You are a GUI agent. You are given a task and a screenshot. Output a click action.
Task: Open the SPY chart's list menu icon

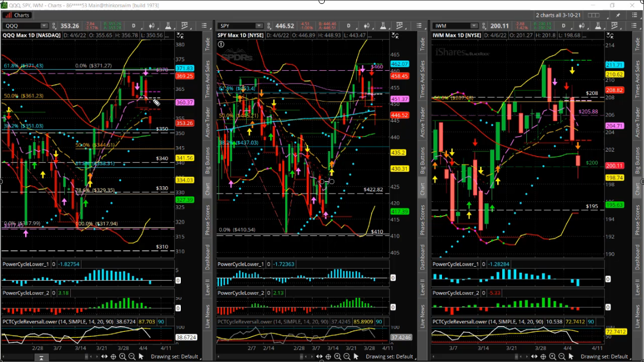419,26
